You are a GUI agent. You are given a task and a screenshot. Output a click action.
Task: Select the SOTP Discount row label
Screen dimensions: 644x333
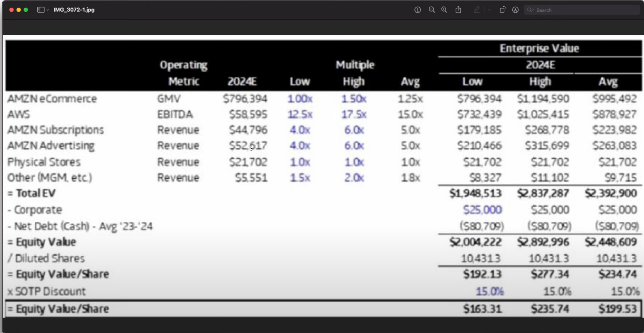(46, 291)
